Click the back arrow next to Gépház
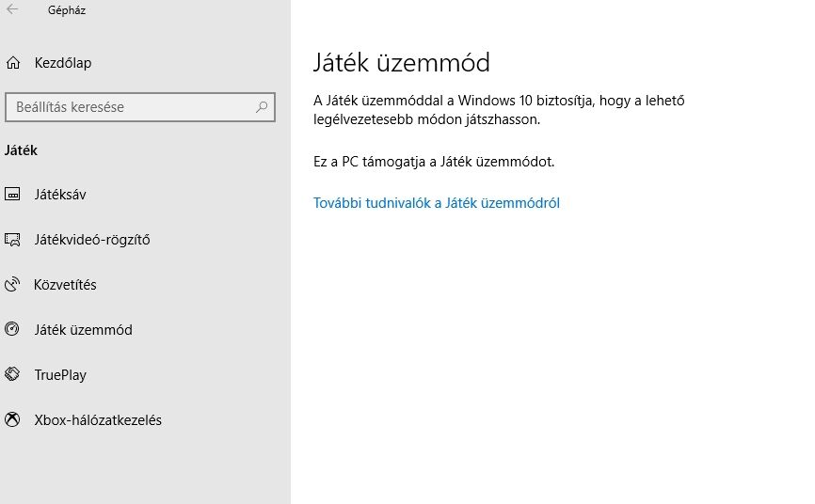This screenshot has height=504, width=815. (12, 11)
